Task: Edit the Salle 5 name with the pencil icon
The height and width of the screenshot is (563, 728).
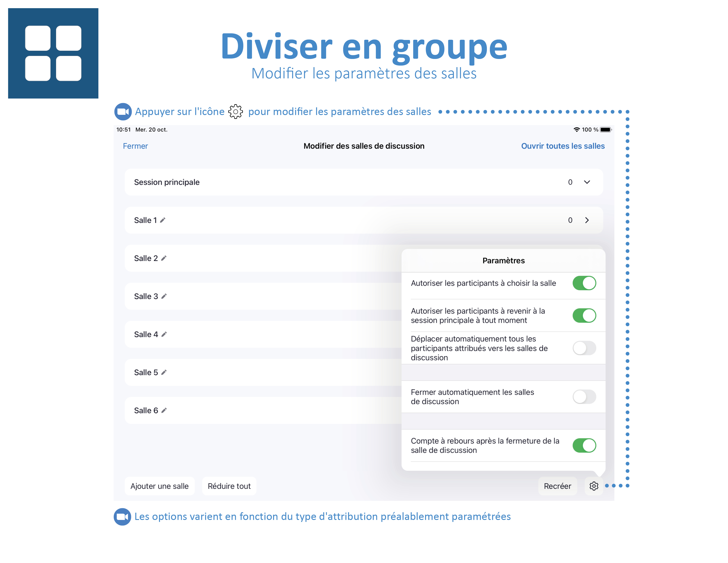Action: point(164,372)
